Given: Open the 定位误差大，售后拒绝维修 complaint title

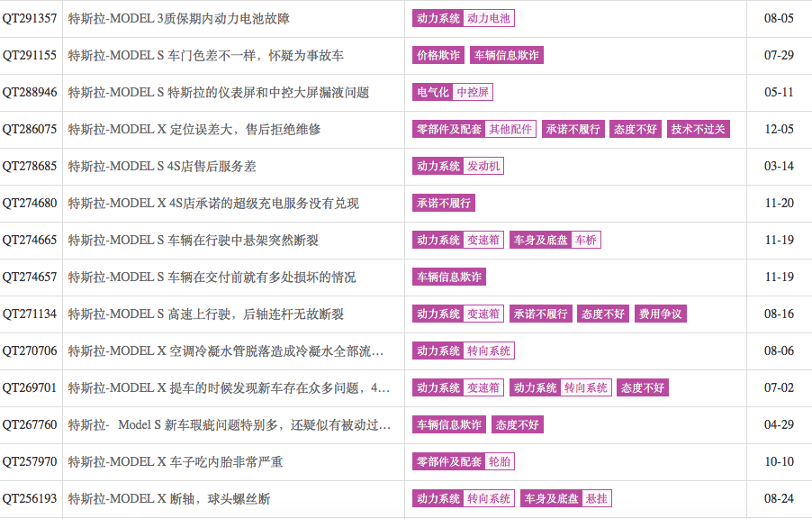Looking at the screenshot, I should pyautogui.click(x=194, y=129).
